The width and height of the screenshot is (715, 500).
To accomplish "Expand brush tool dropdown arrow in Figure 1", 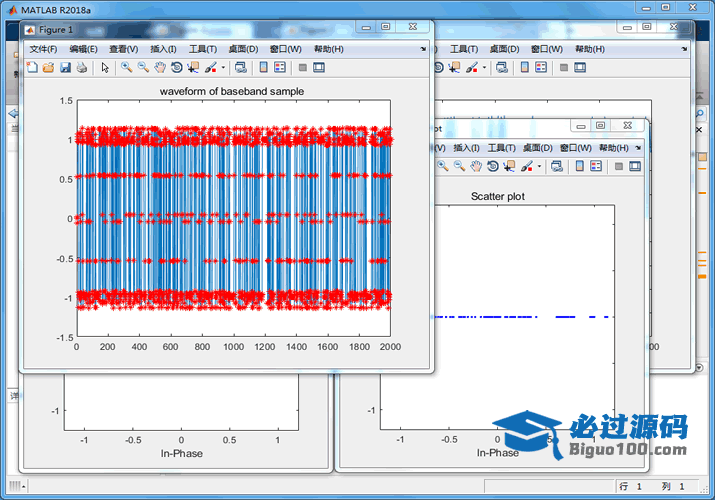I will [223, 68].
